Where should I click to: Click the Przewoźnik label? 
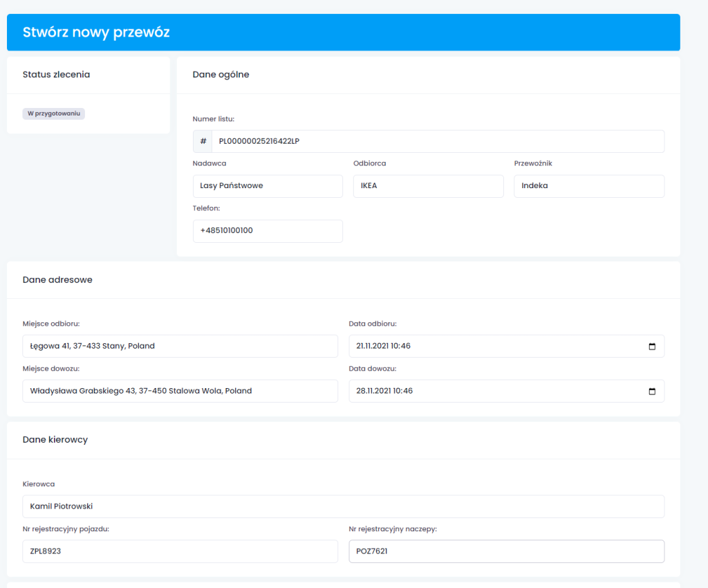point(533,163)
